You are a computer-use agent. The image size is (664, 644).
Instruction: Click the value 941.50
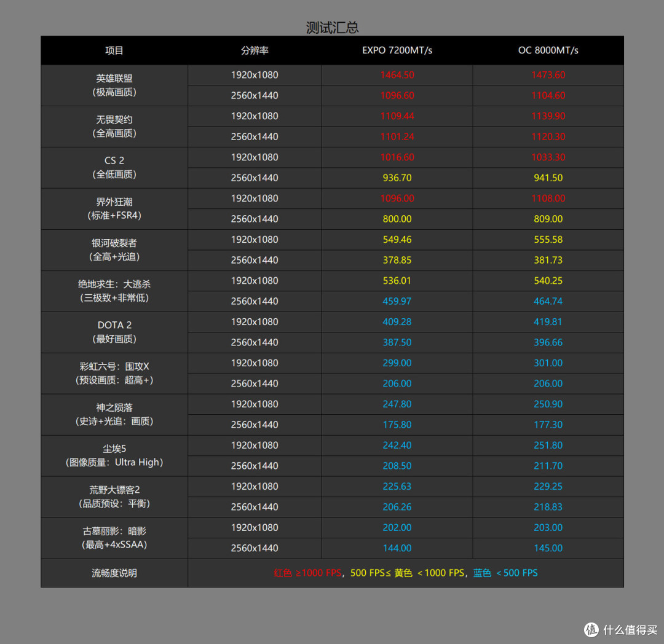[x=548, y=178]
